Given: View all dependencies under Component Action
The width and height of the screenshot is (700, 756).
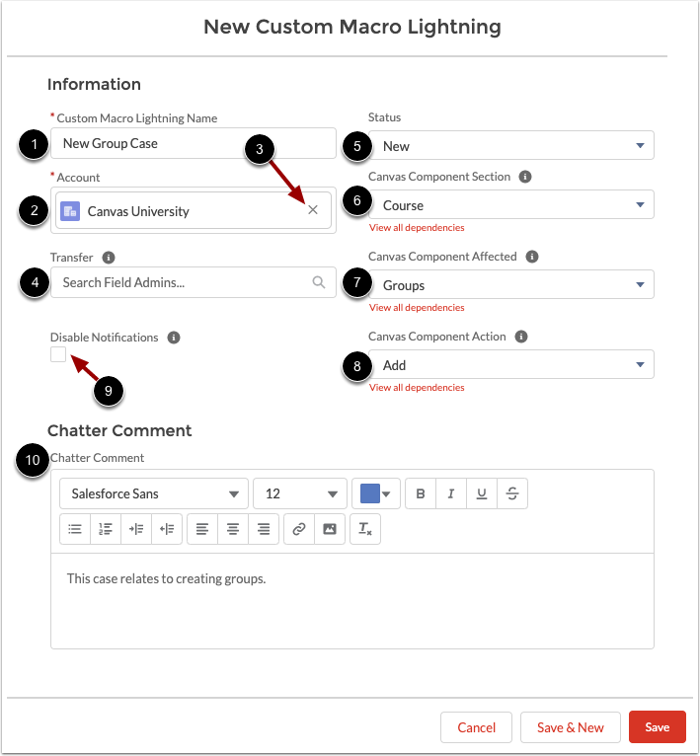Looking at the screenshot, I should pos(417,388).
